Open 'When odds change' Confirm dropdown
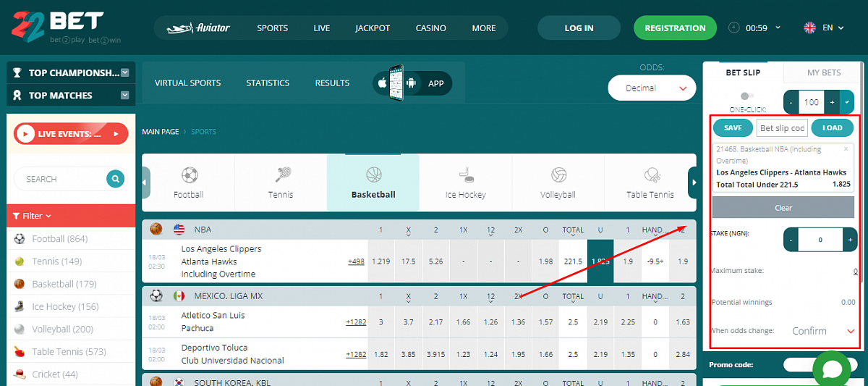Screen dimensions: 868x386 (x=822, y=331)
